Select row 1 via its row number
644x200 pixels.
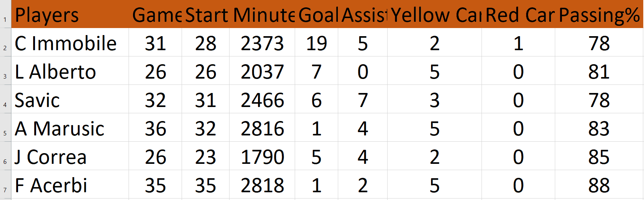tap(5, 19)
